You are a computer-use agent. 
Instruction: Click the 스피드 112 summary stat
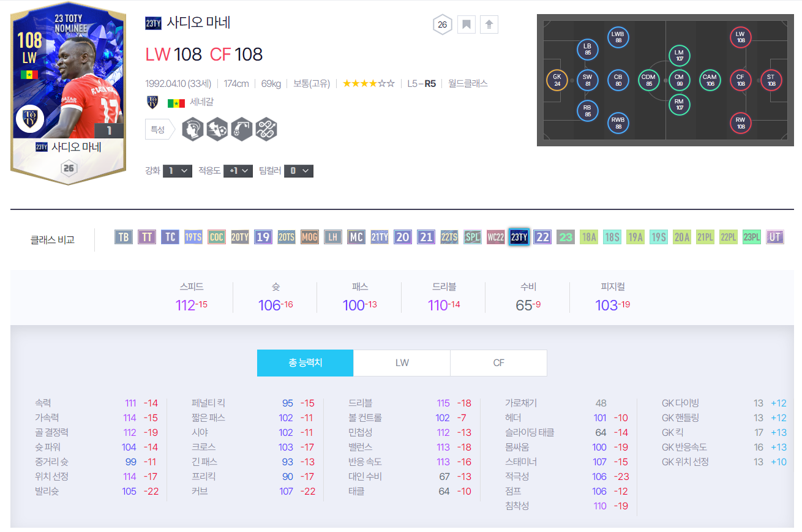191,298
